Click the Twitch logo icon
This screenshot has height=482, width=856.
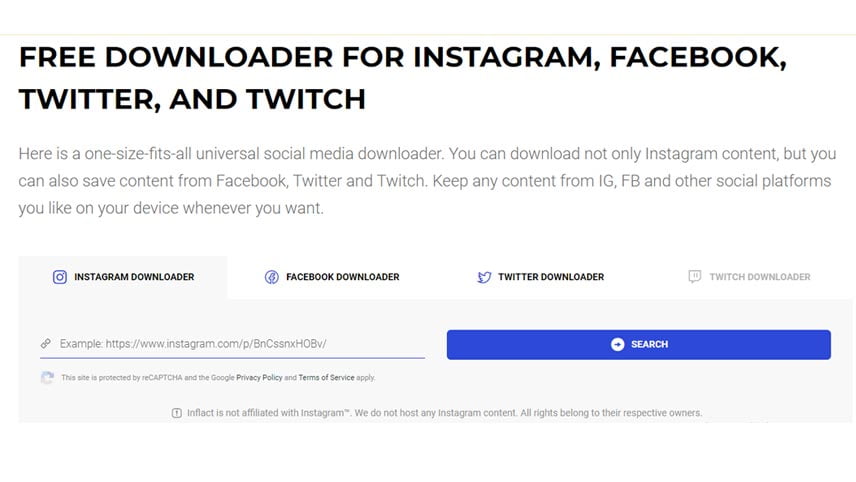pos(694,277)
